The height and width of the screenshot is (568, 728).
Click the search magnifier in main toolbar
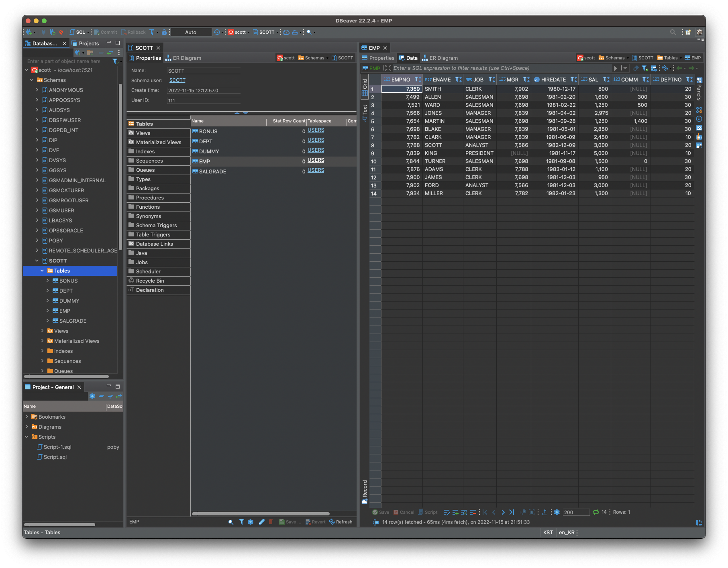(x=309, y=32)
